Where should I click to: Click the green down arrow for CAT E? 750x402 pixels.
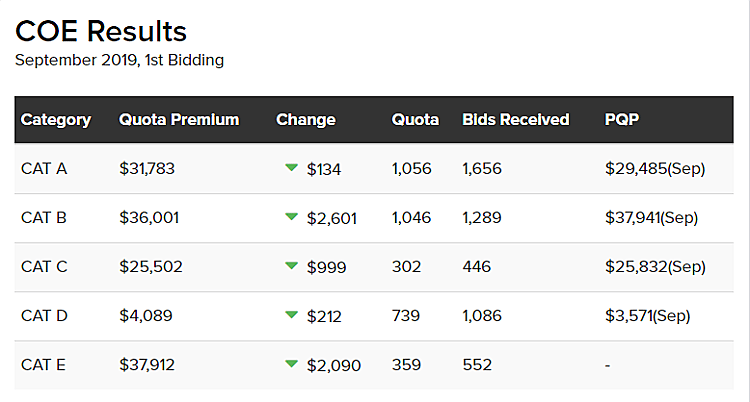tap(292, 364)
